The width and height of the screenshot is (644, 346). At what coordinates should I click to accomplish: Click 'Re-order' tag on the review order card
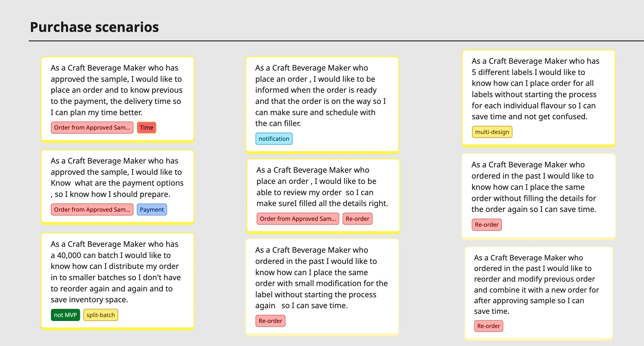point(357,219)
